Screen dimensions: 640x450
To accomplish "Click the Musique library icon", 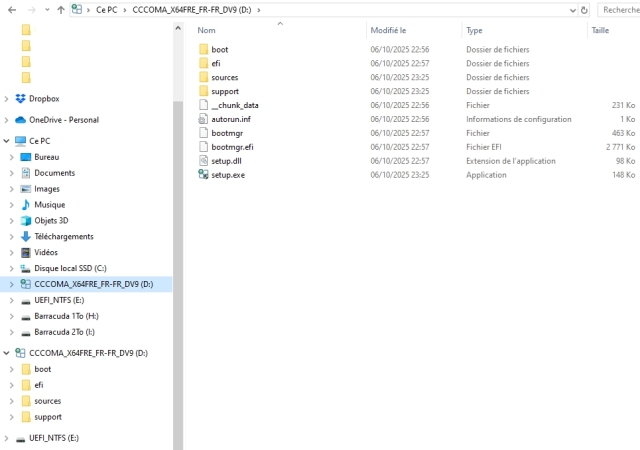I will (26, 205).
